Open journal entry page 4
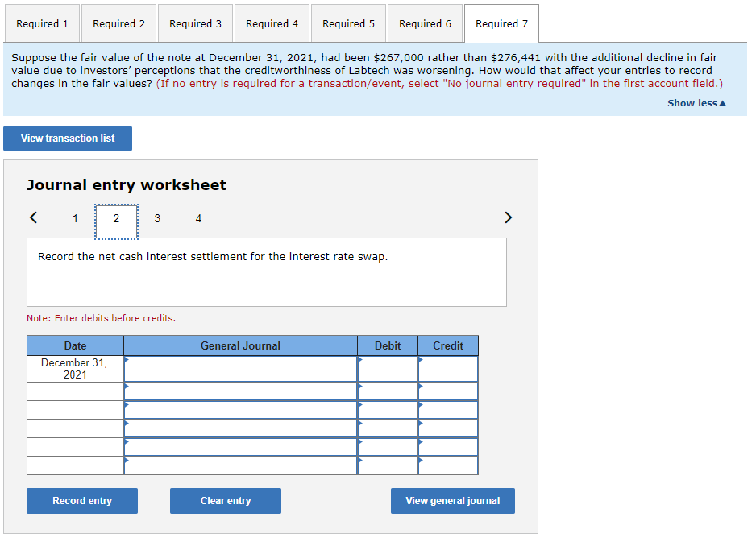 [x=198, y=218]
